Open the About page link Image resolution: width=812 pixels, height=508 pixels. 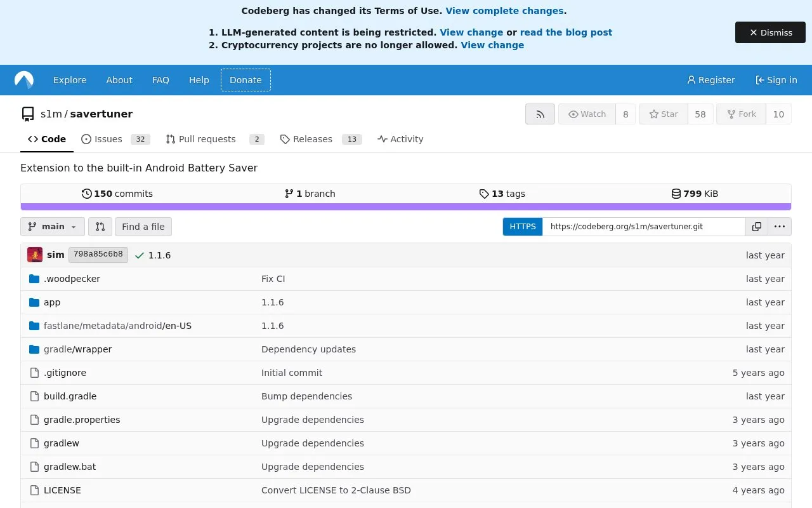pos(119,80)
